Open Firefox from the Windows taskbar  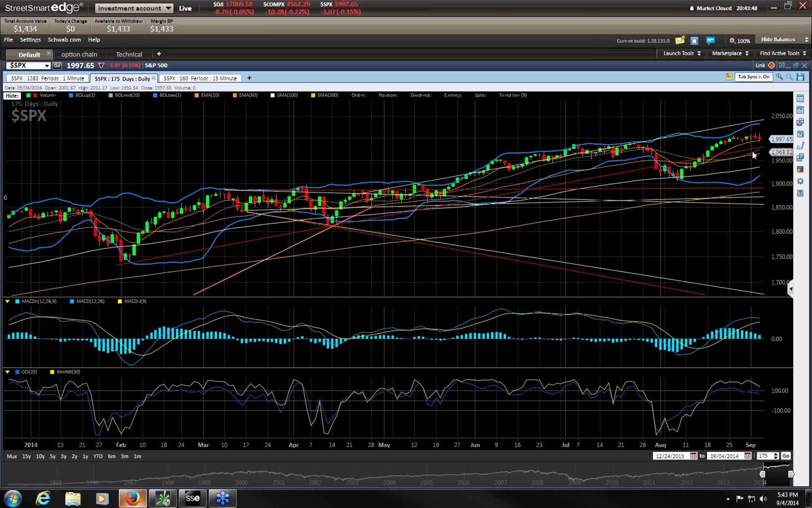pyautogui.click(x=133, y=498)
